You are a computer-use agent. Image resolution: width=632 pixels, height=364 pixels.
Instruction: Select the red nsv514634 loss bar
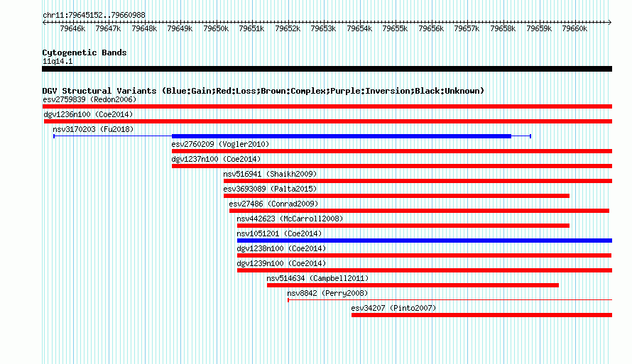pos(413,285)
